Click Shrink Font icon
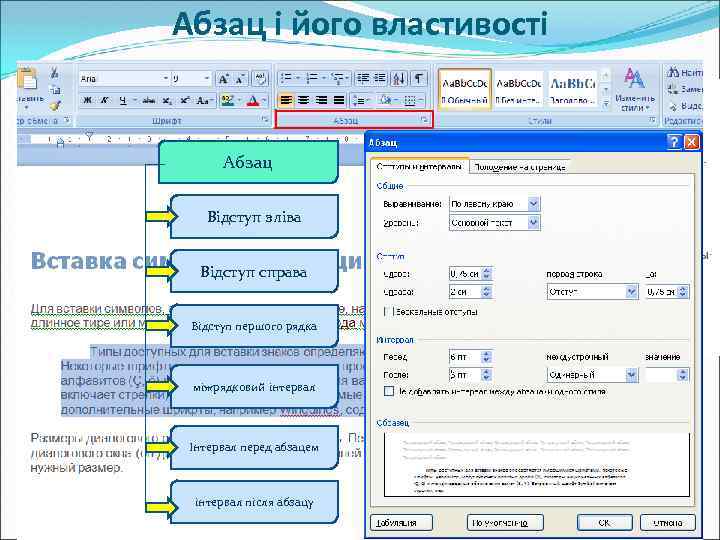The width and height of the screenshot is (720, 540). 240,79
